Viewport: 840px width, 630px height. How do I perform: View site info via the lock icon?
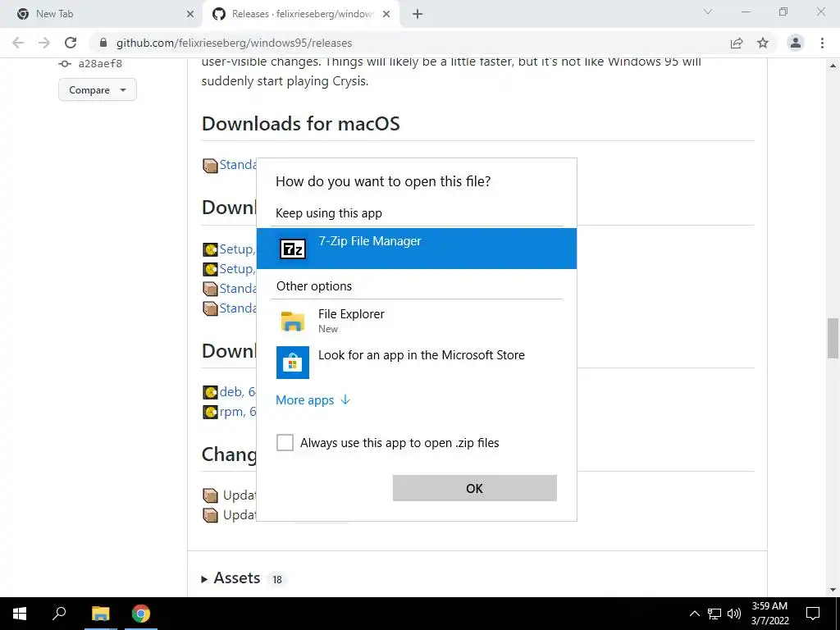coord(103,43)
